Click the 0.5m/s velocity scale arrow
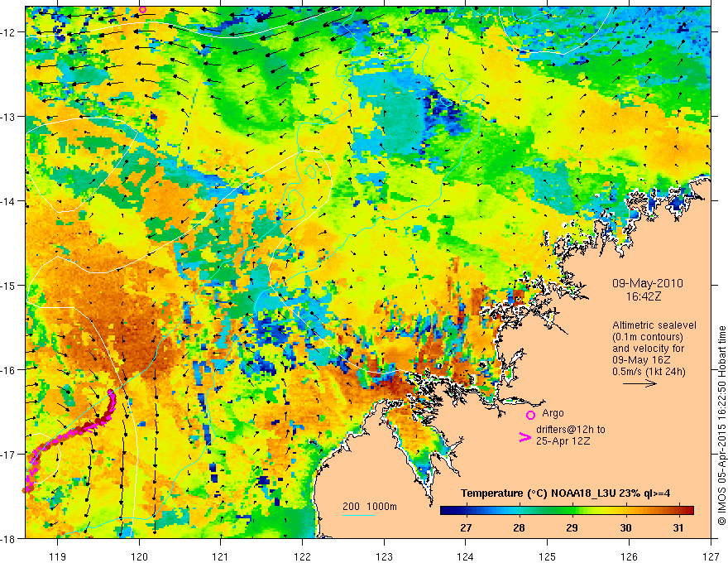This screenshot has width=728, height=563. click(x=639, y=383)
